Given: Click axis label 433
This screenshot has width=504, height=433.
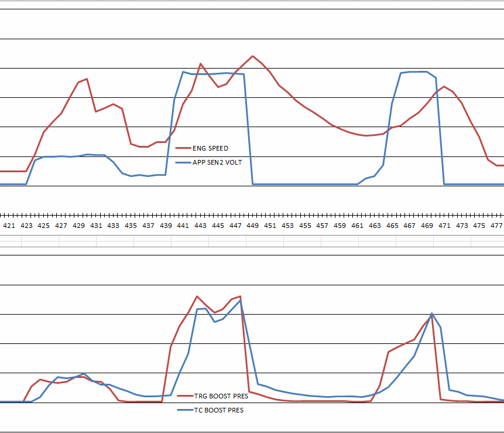Looking at the screenshot, I should click(x=114, y=226).
